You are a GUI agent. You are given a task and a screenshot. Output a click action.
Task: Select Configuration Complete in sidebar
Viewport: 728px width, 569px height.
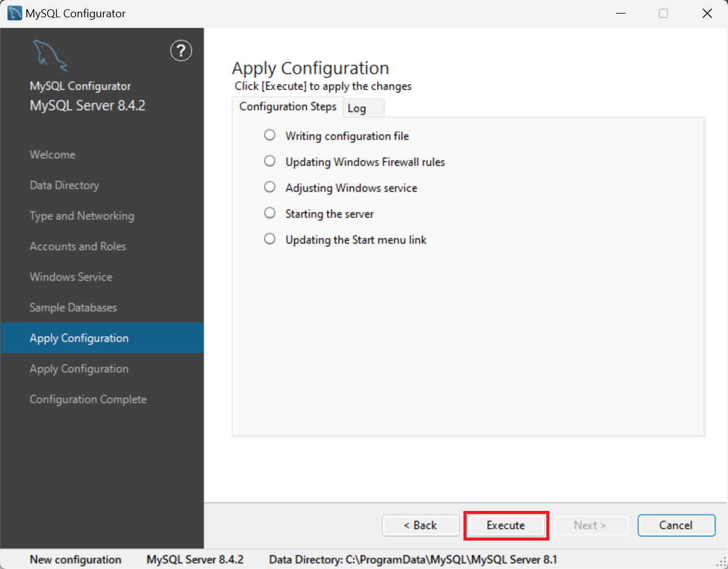pyautogui.click(x=88, y=400)
